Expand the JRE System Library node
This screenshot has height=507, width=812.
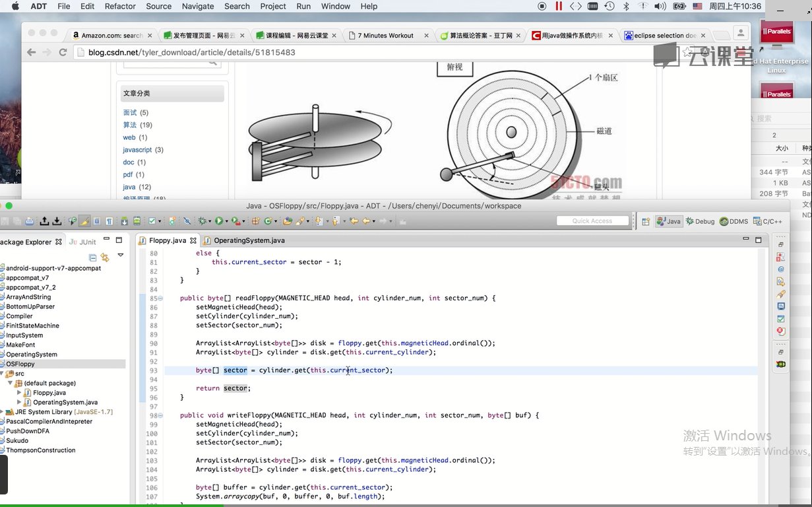(x=2, y=412)
